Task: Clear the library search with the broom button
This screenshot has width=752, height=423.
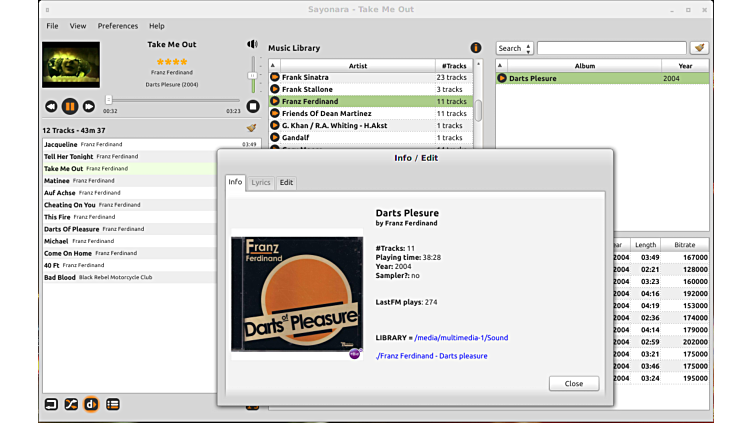Action: pyautogui.click(x=699, y=48)
